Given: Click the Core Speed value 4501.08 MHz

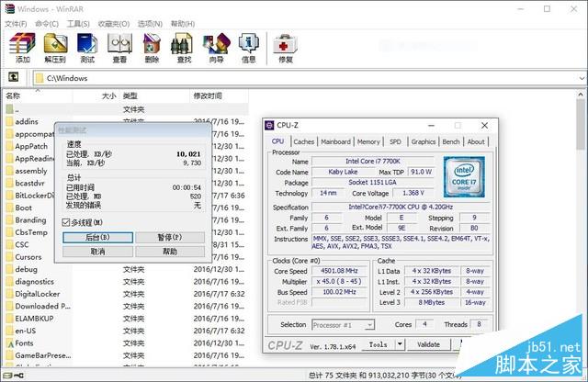Looking at the screenshot, I should [x=339, y=271].
